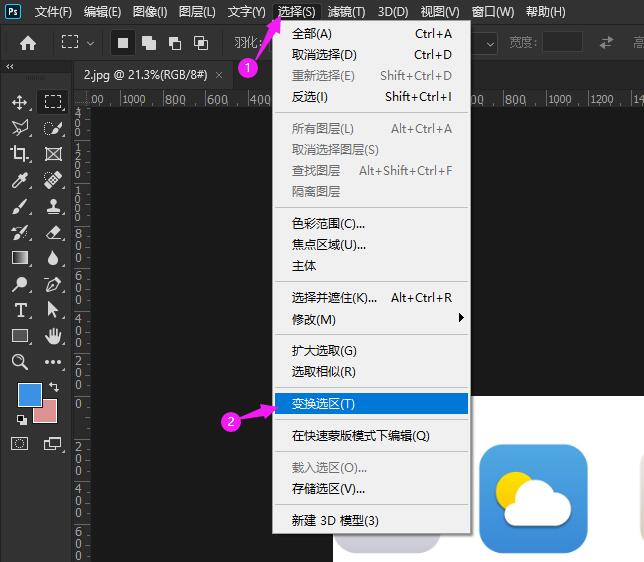Open the 文件(F) menu
The image size is (644, 562).
click(x=53, y=12)
